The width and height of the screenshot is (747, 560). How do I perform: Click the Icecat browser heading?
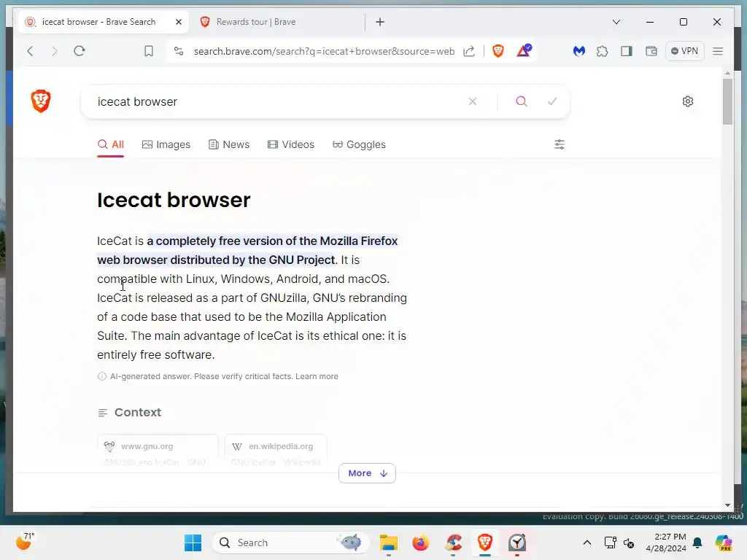[174, 200]
